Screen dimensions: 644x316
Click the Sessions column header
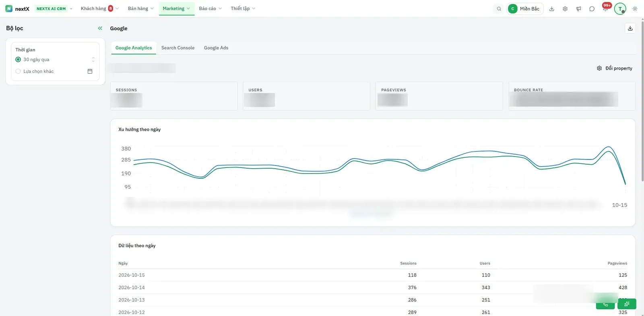pos(408,263)
